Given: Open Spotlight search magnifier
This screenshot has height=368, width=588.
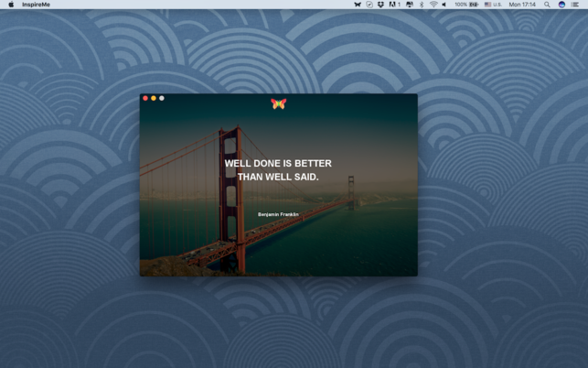Looking at the screenshot, I should click(547, 5).
